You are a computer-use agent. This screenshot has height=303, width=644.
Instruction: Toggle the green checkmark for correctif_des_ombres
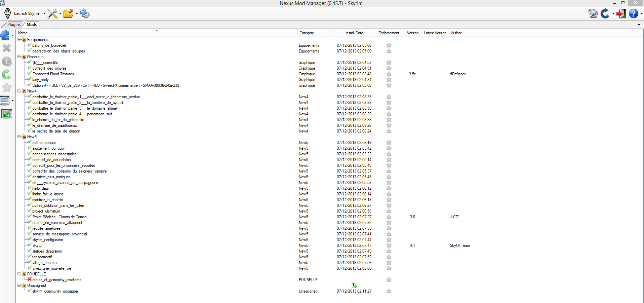coord(30,68)
